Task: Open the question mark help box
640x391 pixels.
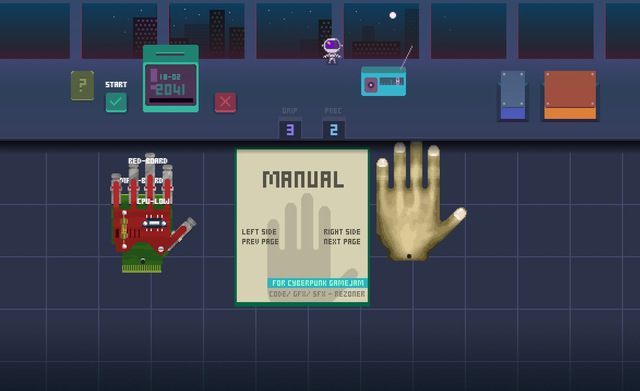Action: click(x=82, y=86)
